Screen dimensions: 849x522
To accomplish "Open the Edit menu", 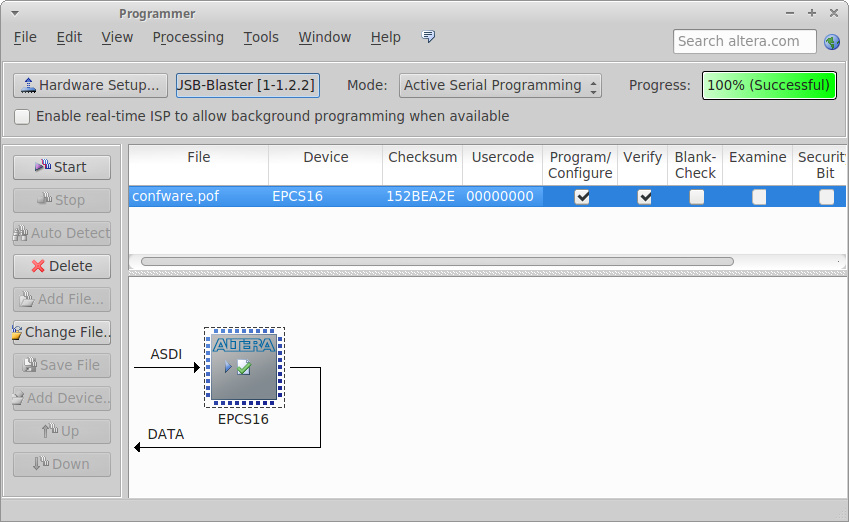I will (x=69, y=37).
